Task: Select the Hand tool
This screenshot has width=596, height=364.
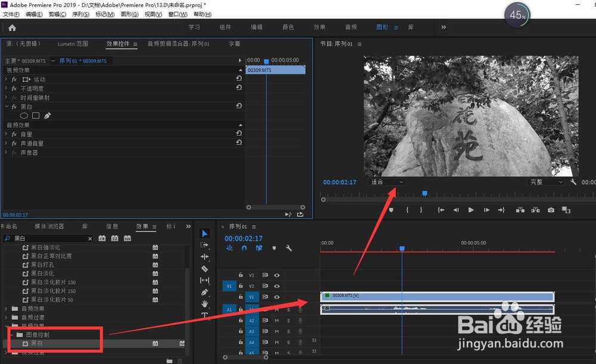Action: point(204,304)
